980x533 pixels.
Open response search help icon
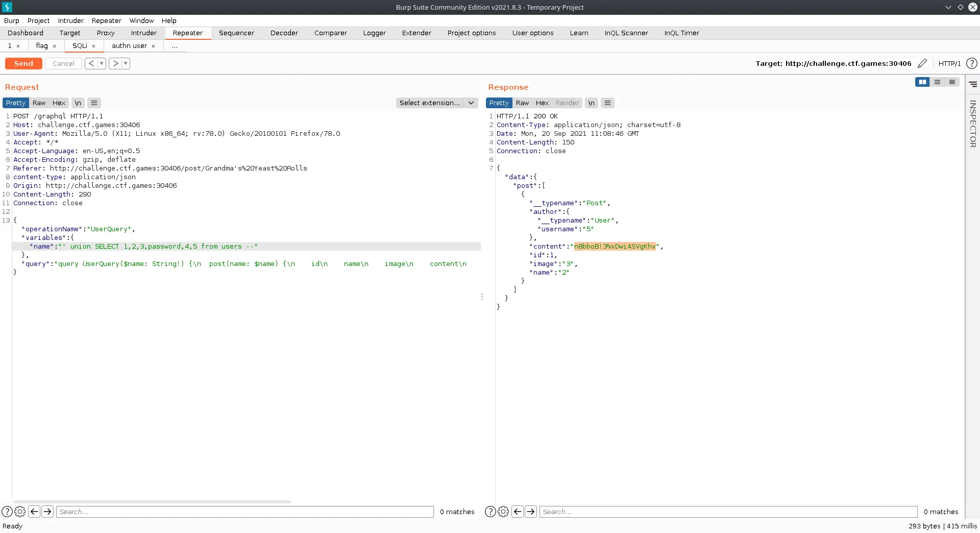click(x=490, y=512)
